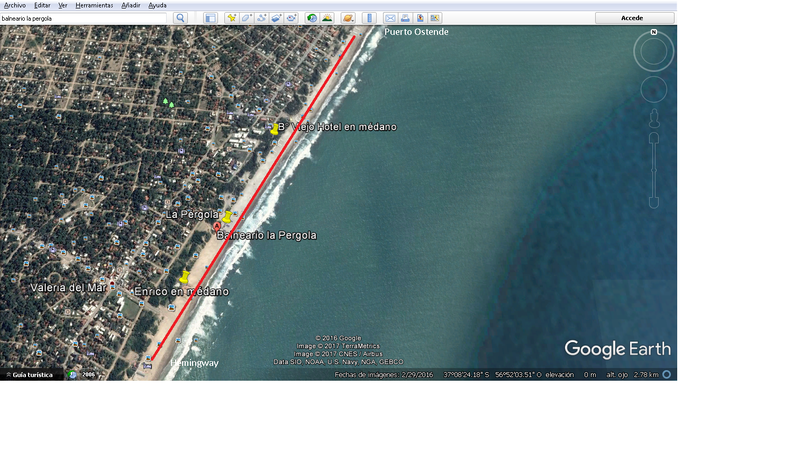Select the Add Path tool

tap(261, 18)
